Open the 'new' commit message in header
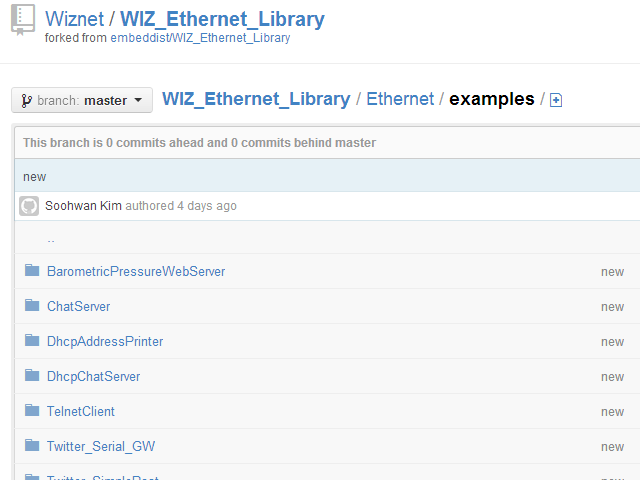 click(x=35, y=177)
